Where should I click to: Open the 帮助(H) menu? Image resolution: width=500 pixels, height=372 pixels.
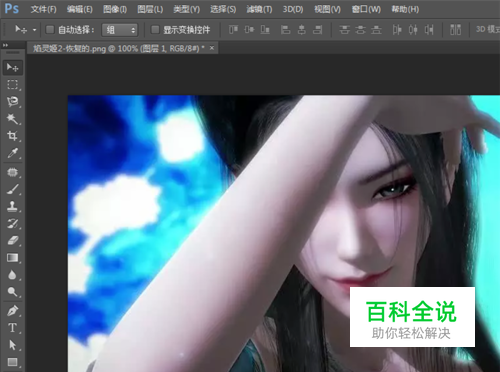pos(405,9)
